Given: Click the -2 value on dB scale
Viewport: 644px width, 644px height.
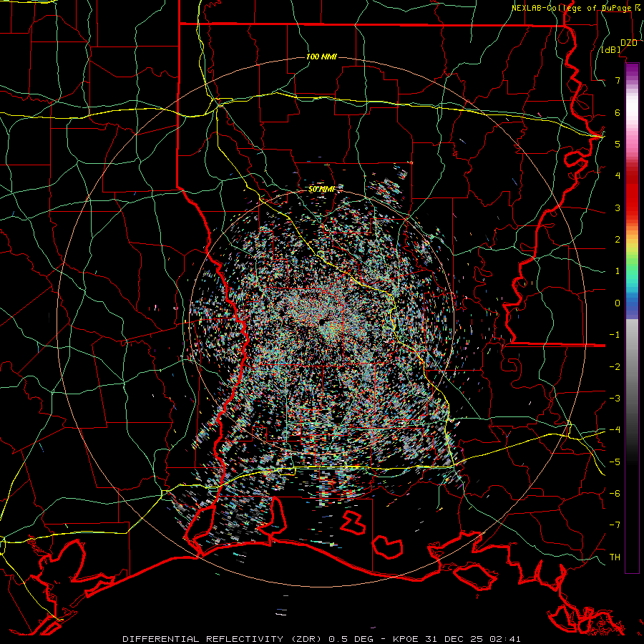Looking at the screenshot, I should point(615,366).
